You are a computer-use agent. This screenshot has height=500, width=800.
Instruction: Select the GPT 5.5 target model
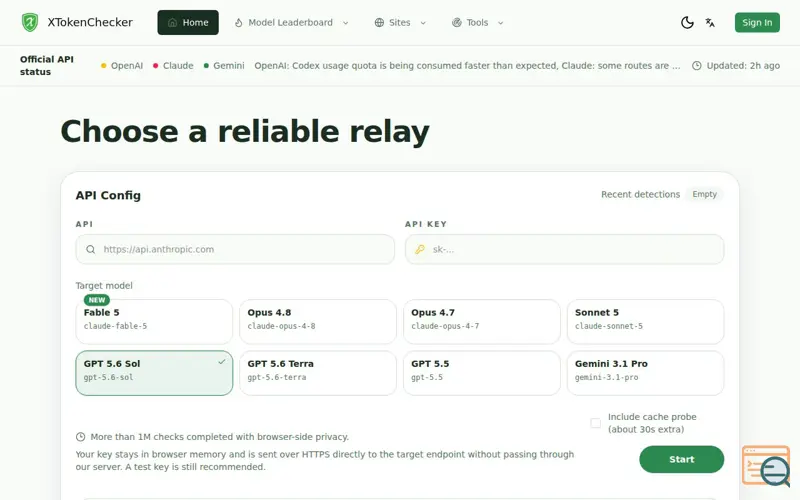482,373
